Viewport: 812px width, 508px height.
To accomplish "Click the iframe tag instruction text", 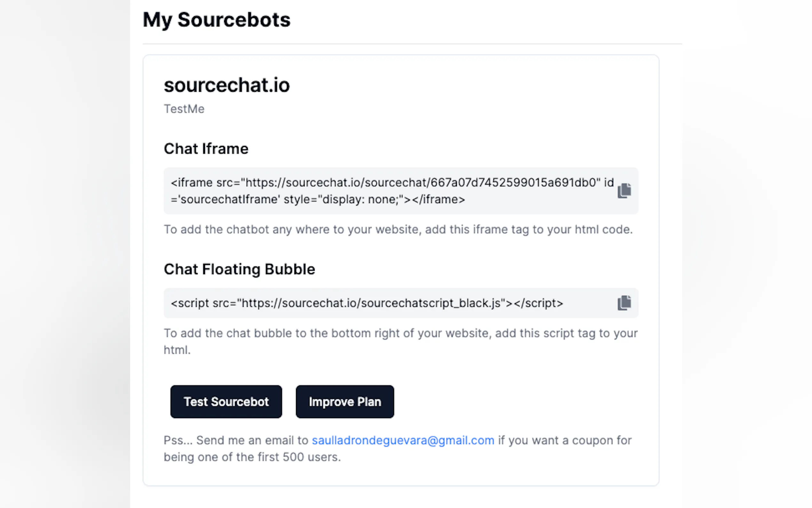I will [398, 229].
